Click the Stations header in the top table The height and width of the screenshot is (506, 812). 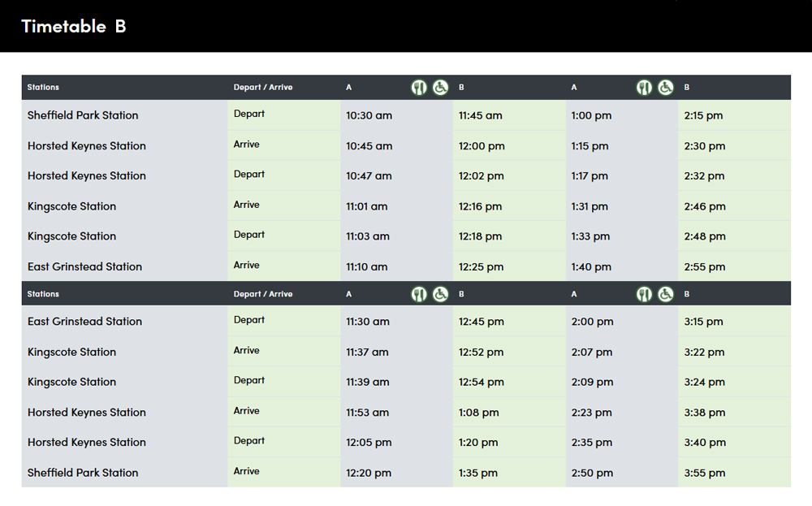[x=43, y=88]
